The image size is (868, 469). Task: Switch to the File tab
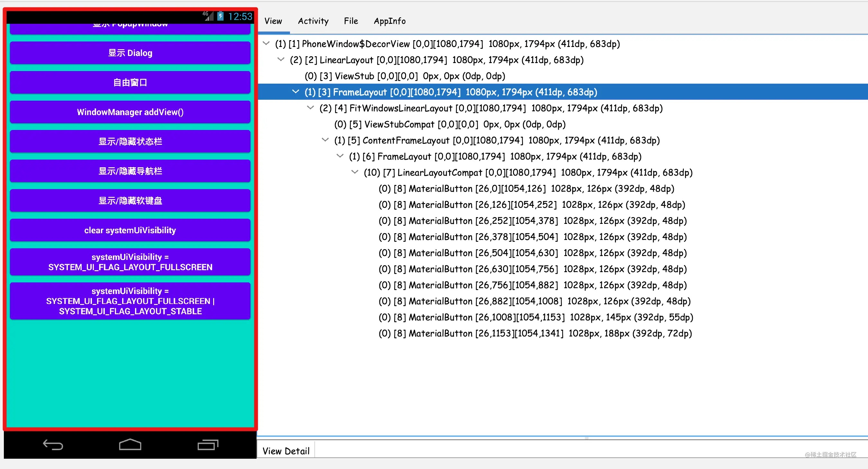click(351, 21)
